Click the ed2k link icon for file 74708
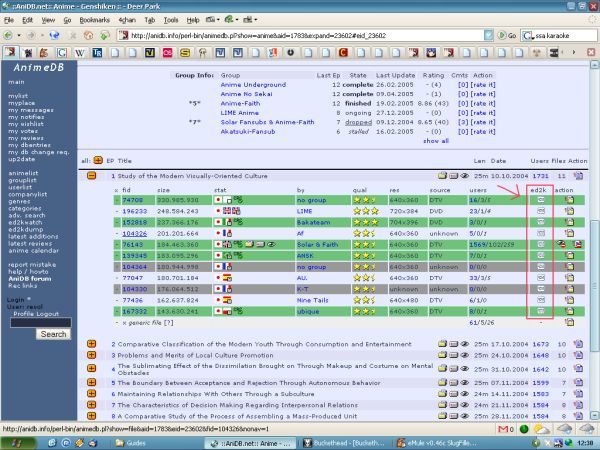600x450 pixels. (540, 200)
